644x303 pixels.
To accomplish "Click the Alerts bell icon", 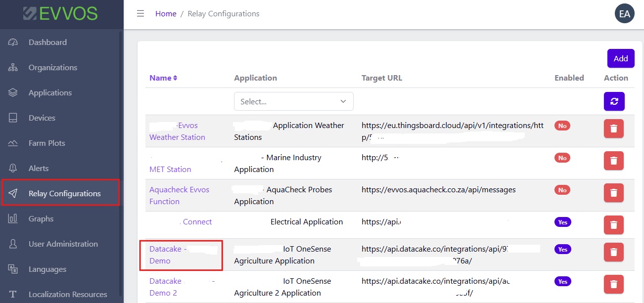I will point(13,169).
